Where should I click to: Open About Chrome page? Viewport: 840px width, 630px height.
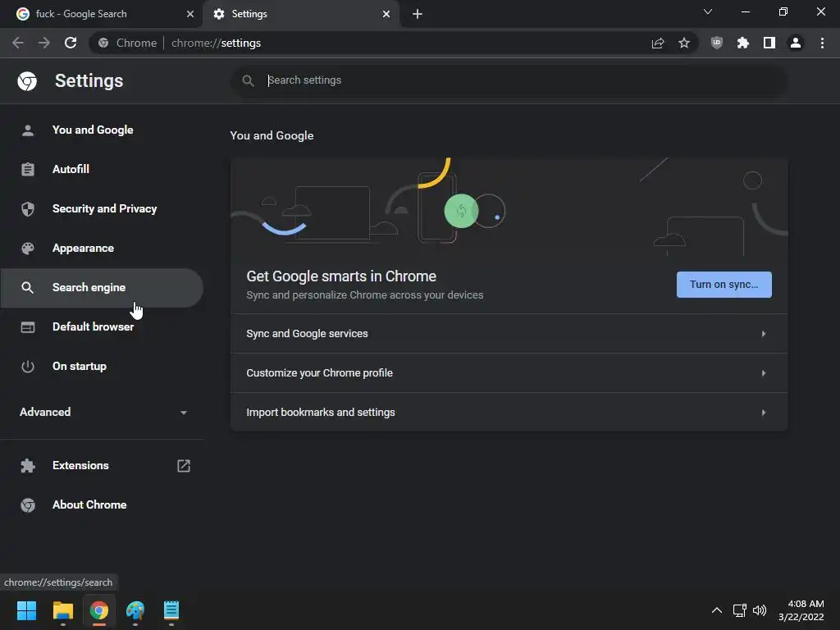click(102, 504)
